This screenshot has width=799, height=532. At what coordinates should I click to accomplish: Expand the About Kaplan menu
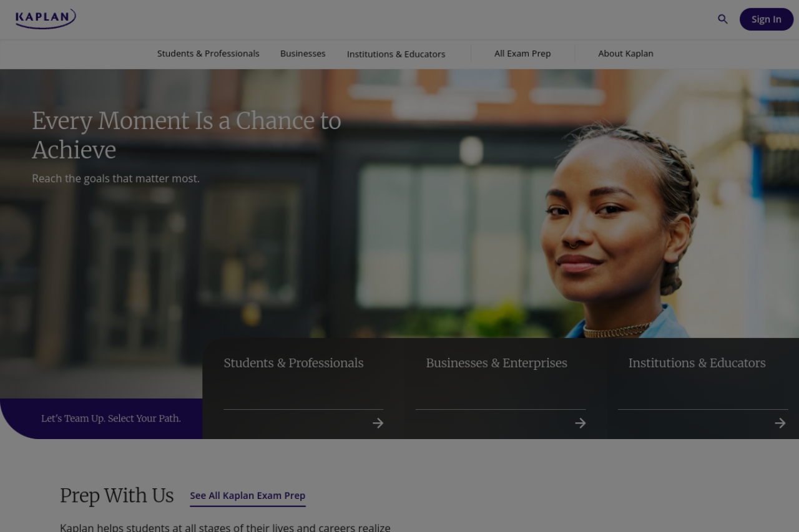[x=626, y=54]
